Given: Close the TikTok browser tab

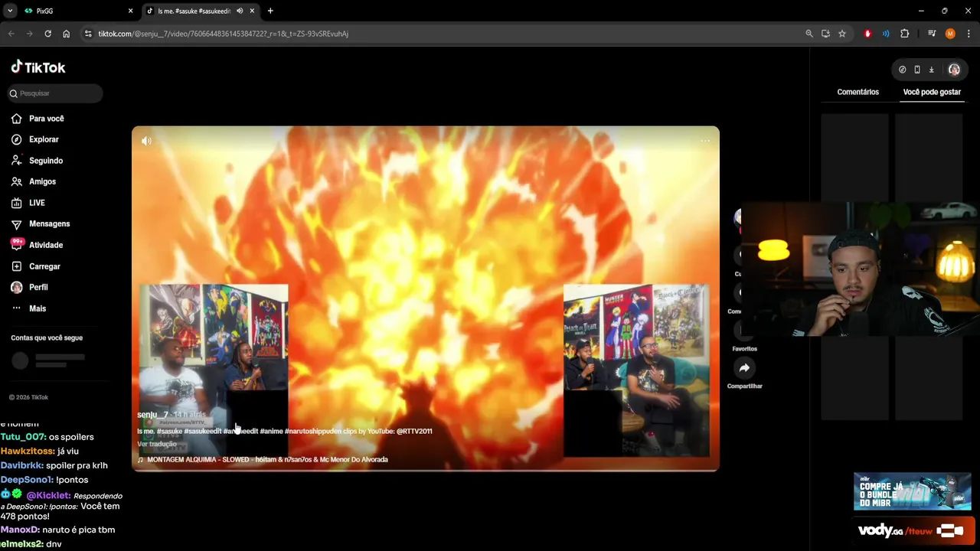Looking at the screenshot, I should 252,11.
